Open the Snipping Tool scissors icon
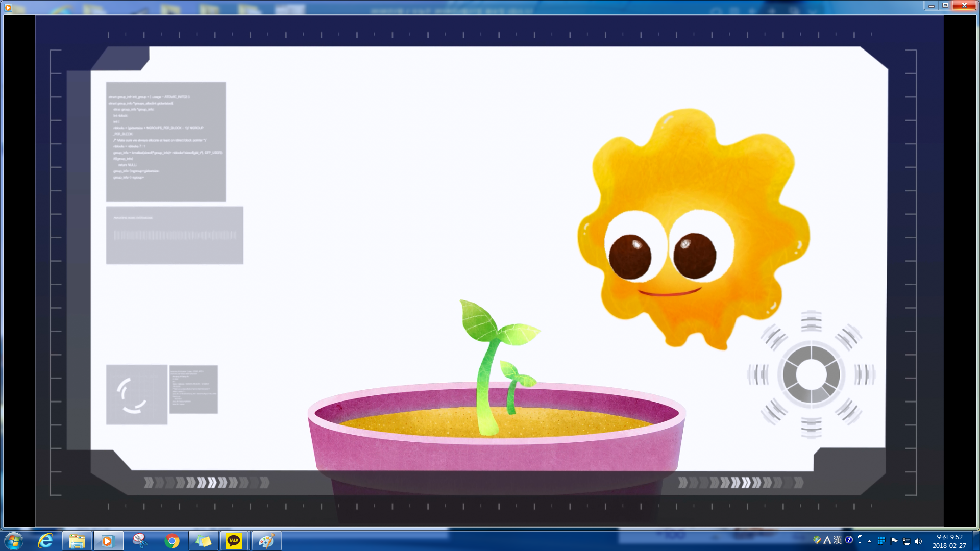The width and height of the screenshot is (980, 551). coord(139,541)
